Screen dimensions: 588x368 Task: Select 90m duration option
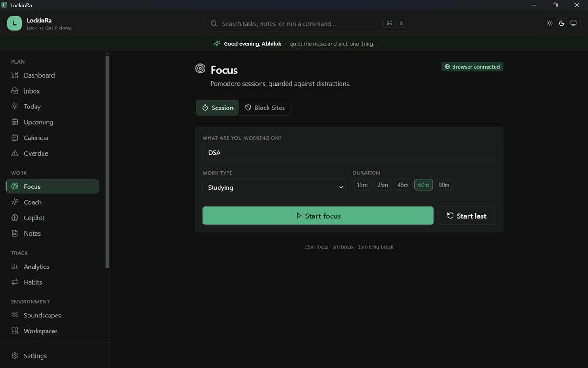444,185
